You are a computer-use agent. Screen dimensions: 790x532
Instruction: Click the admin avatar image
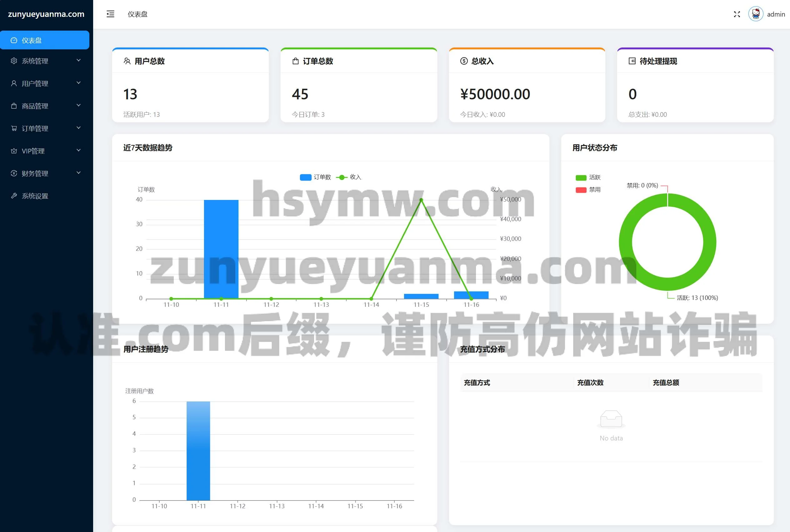tap(755, 14)
